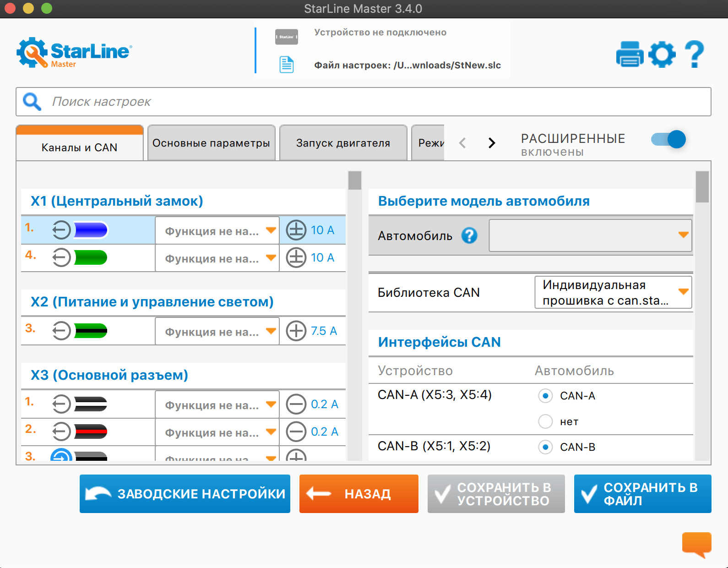The width and height of the screenshot is (728, 568).
Task: Select нет radio for CAN-A interface
Action: tap(545, 421)
